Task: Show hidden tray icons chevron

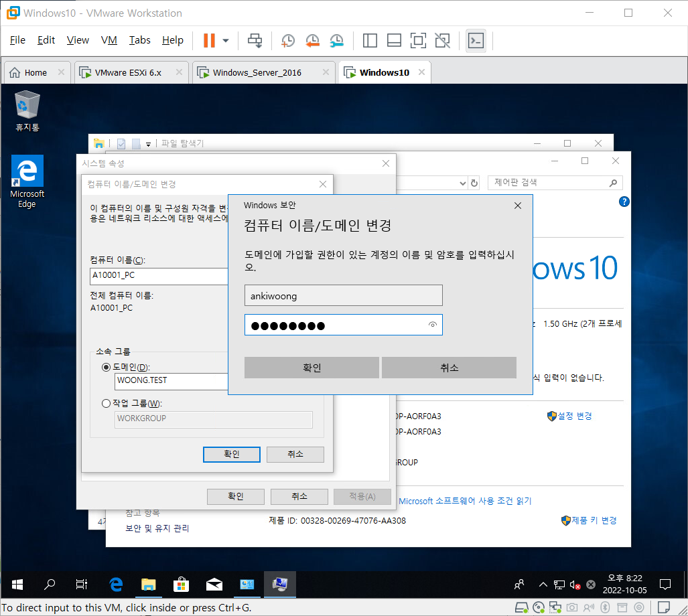Action: [x=543, y=584]
